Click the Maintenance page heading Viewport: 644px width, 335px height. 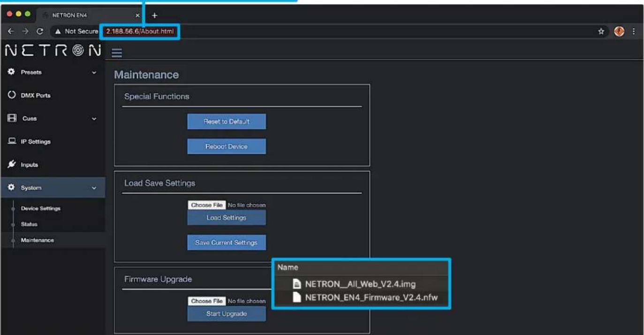[x=146, y=75]
